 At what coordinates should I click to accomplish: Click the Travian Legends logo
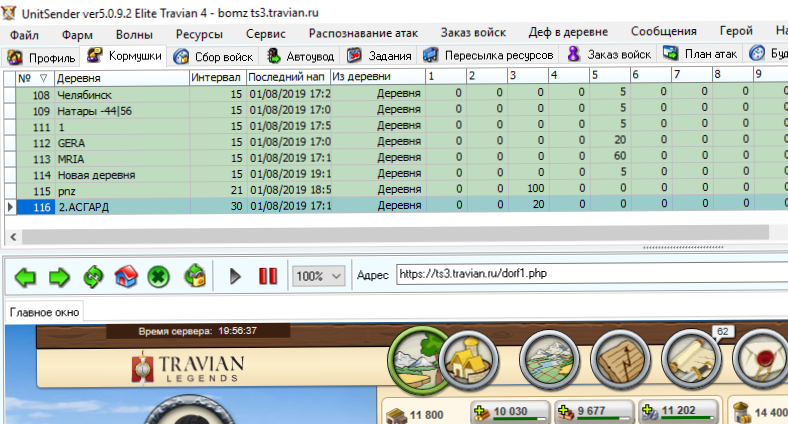pos(188,370)
